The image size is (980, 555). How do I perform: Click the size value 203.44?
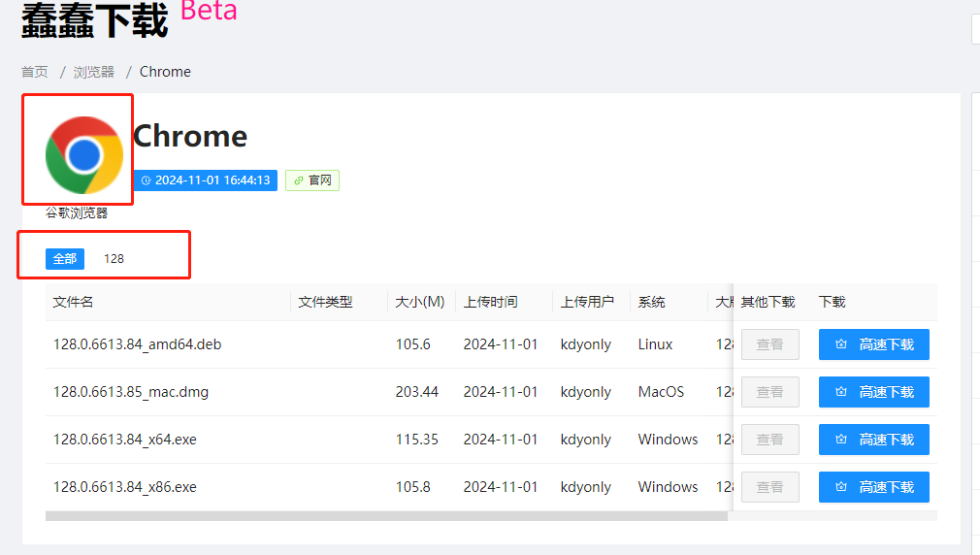[x=417, y=392]
